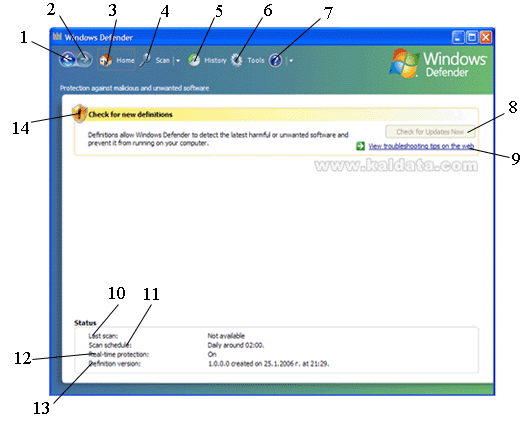This screenshot has width=530, height=423.
Task: Open History via the clock icon
Action: 194,60
